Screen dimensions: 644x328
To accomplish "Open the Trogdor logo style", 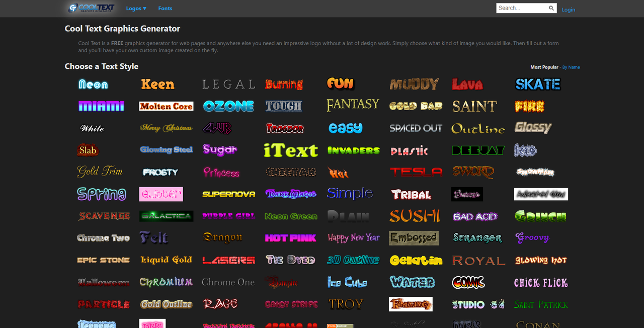I will coord(285,128).
